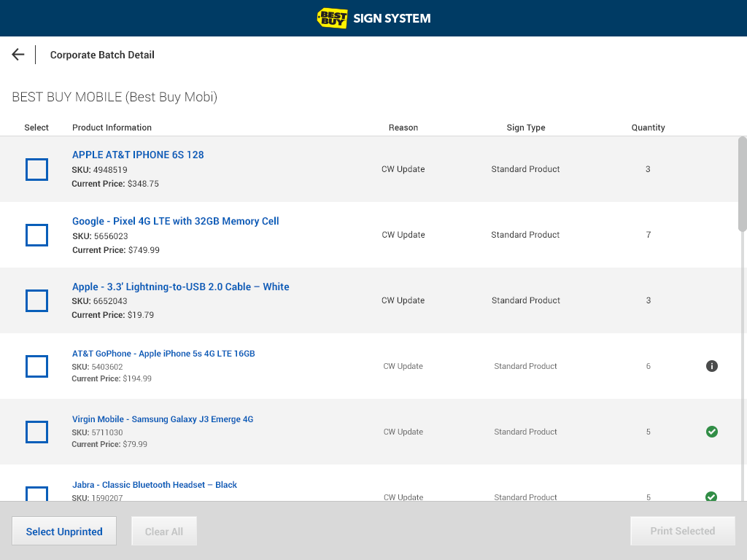Click the Select column header
This screenshot has height=560, width=747.
[36, 128]
